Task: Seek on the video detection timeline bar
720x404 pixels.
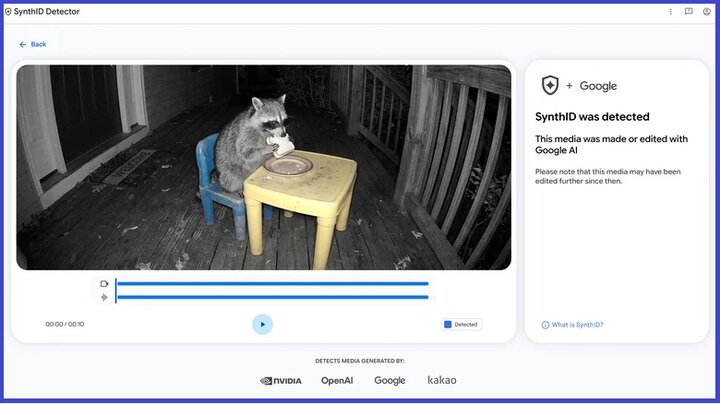Action: 273,284
